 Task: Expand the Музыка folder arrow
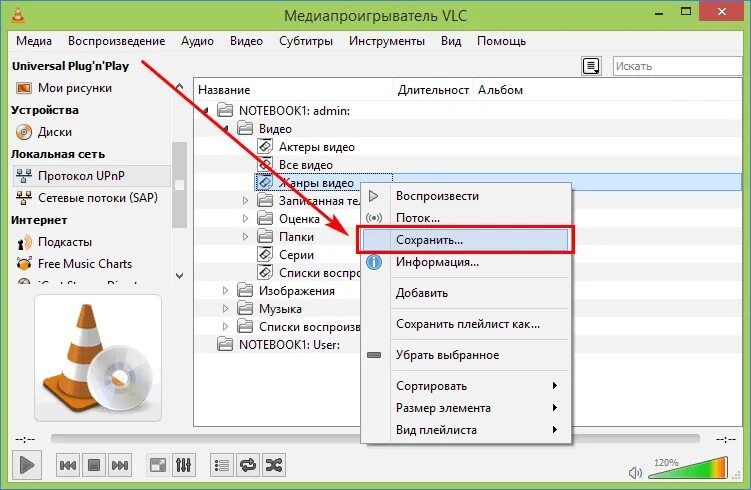[225, 309]
